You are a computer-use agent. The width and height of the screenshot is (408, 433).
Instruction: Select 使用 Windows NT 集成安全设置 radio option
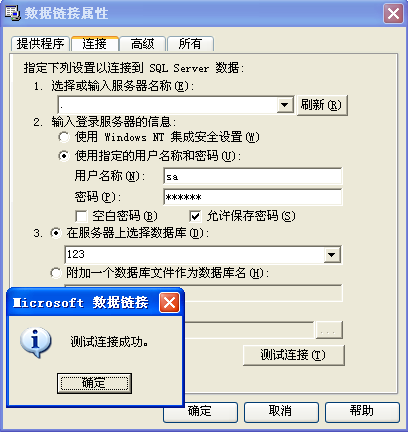coord(64,137)
